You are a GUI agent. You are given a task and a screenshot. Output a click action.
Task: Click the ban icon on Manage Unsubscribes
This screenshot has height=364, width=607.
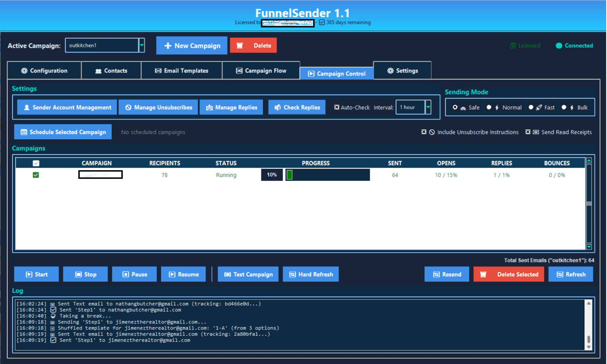128,108
